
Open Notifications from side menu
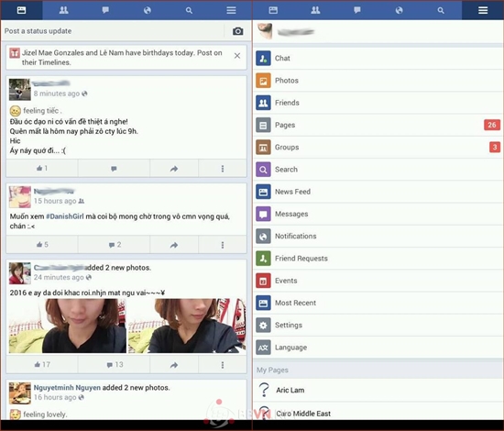pyautogui.click(x=378, y=236)
